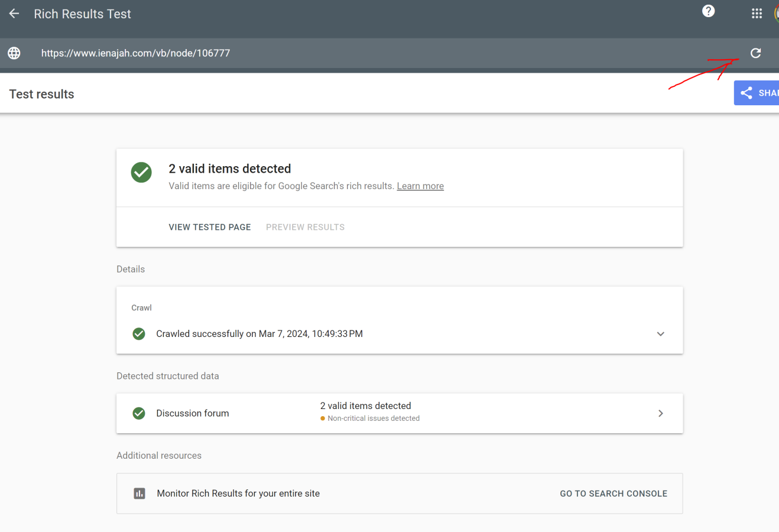Click the Additional resources heading
Viewport: 779px width, 532px height.
point(159,456)
